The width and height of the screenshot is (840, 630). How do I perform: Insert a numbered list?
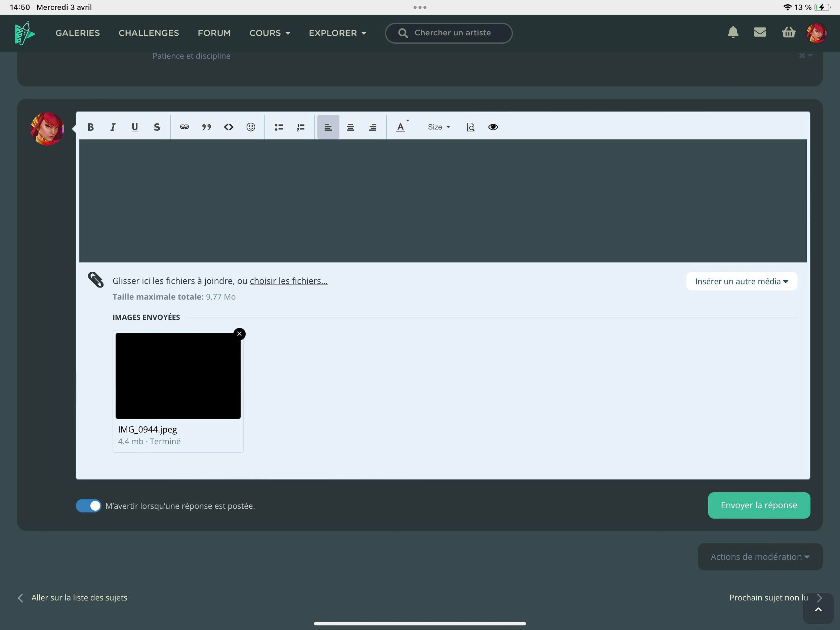coord(301,127)
